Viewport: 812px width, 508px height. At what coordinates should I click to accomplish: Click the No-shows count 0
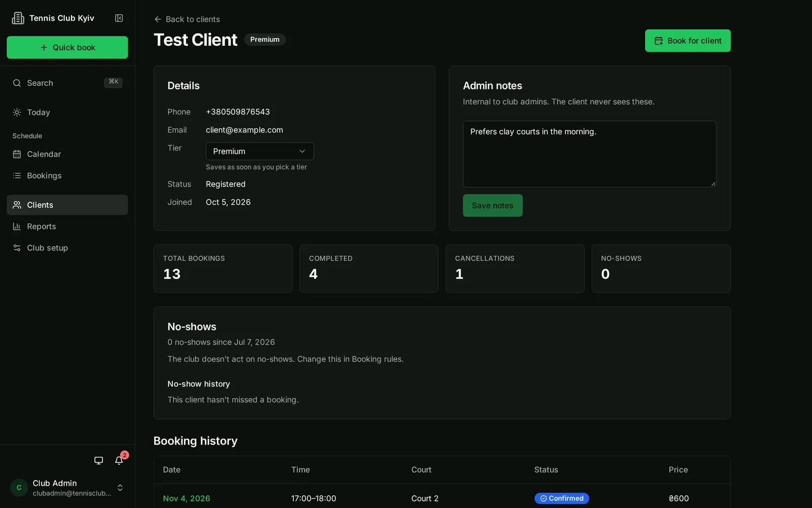605,274
